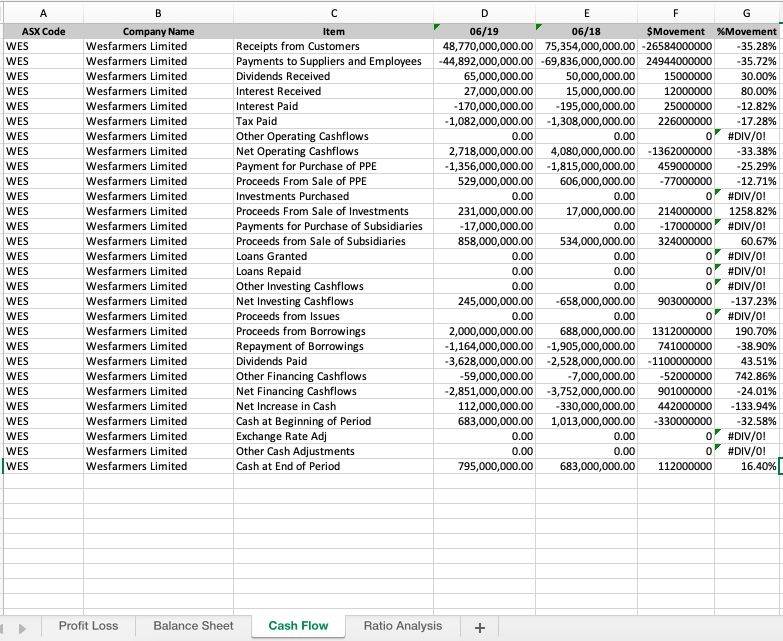The image size is (783, 641).
Task: Click the -3,628,000,000.00 value cell
Action: 484,361
